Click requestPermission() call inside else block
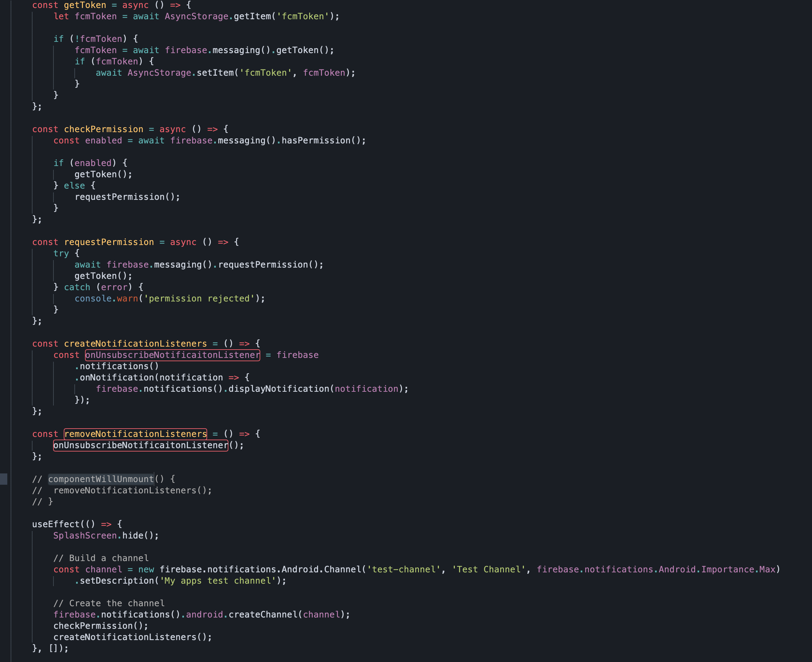812x662 pixels. coord(127,197)
